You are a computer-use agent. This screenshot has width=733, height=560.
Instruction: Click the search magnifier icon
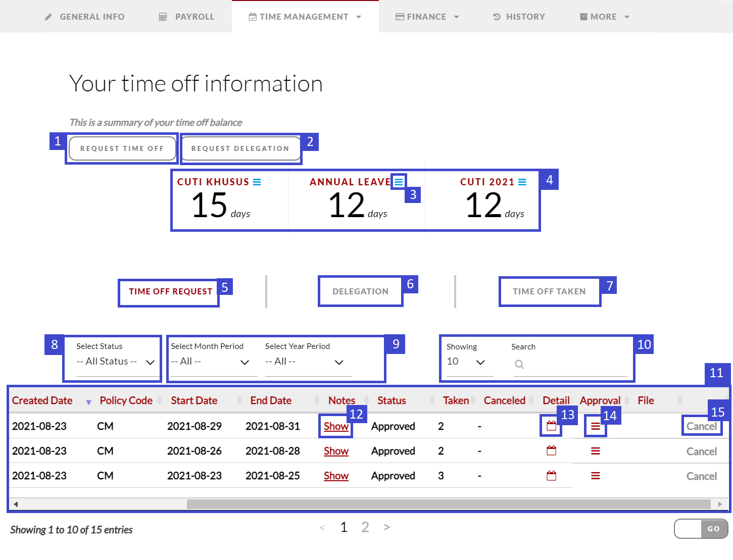coord(519,364)
